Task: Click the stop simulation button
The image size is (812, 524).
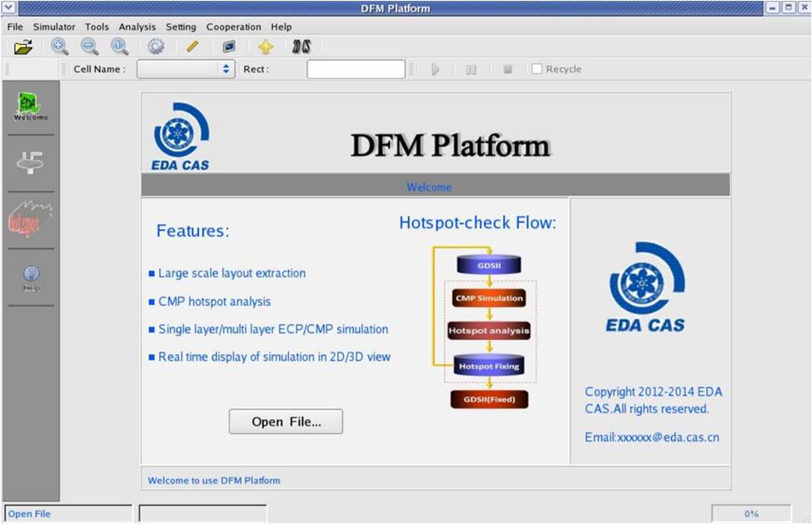Action: pyautogui.click(x=507, y=69)
